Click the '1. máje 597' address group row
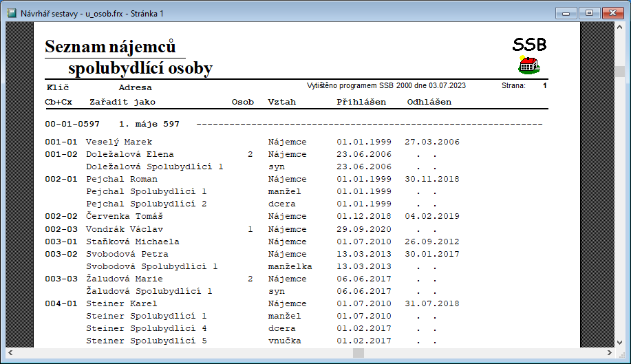 (x=149, y=124)
